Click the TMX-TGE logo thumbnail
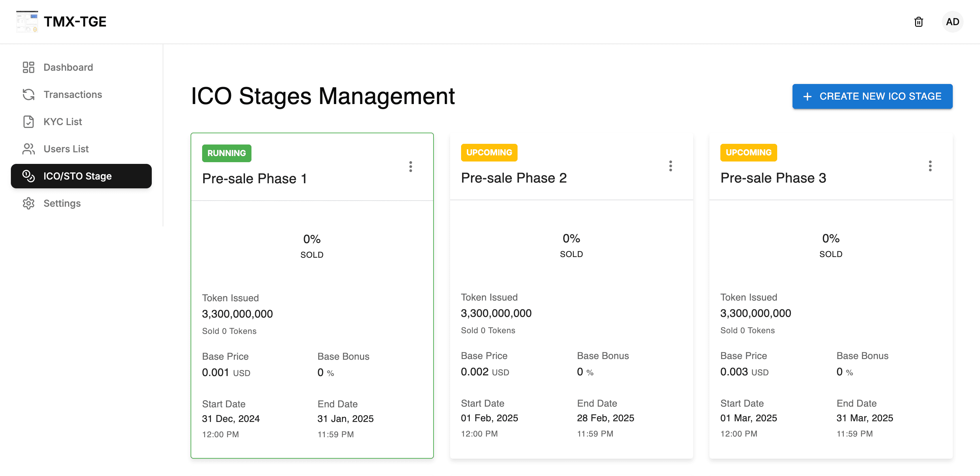980x476 pixels. pos(27,22)
